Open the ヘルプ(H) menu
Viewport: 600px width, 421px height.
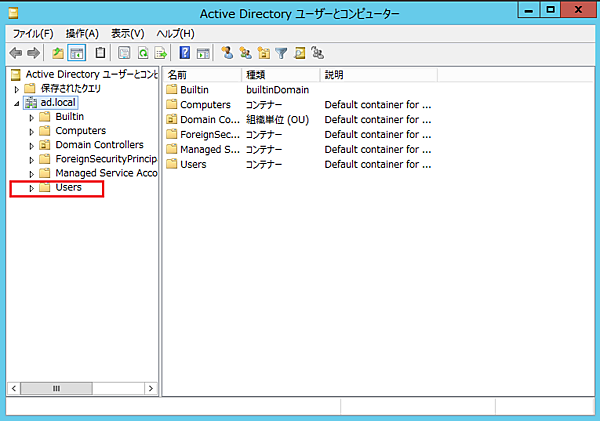click(175, 34)
